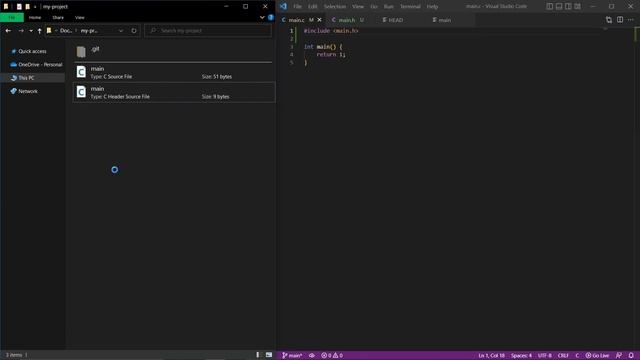The height and width of the screenshot is (360, 640).
Task: Open VS Code Edit menu
Action: [312, 7]
